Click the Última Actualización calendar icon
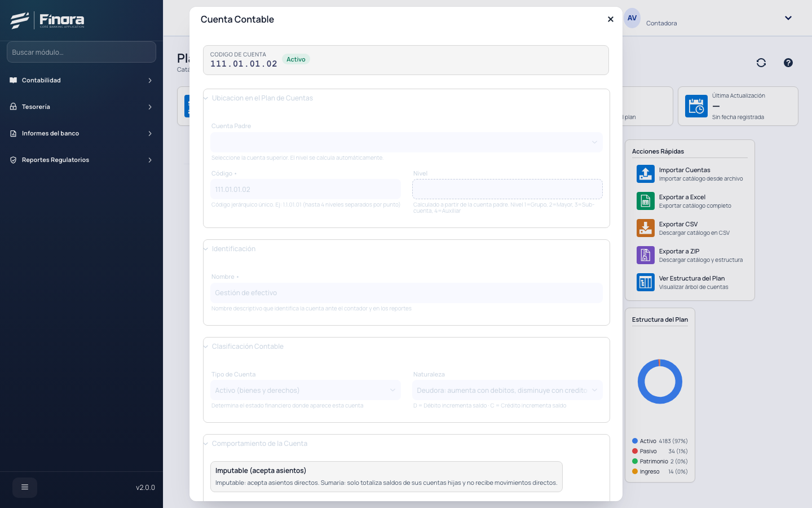The width and height of the screenshot is (812, 508). click(696, 106)
